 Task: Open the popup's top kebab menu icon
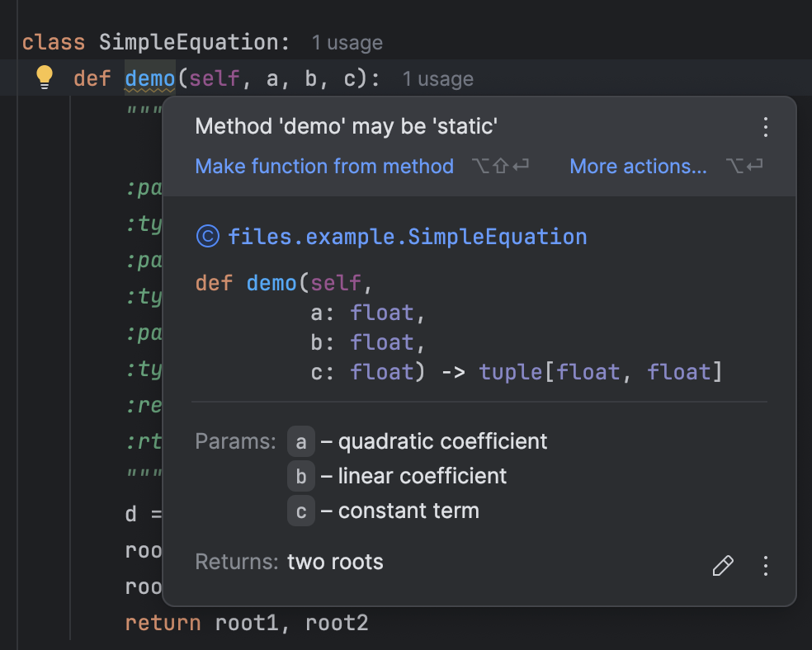[x=765, y=127]
